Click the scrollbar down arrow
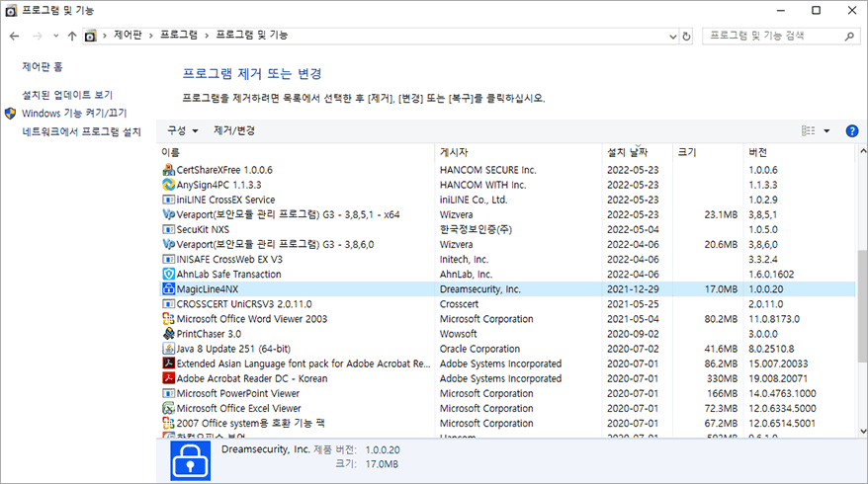 pos(862,431)
